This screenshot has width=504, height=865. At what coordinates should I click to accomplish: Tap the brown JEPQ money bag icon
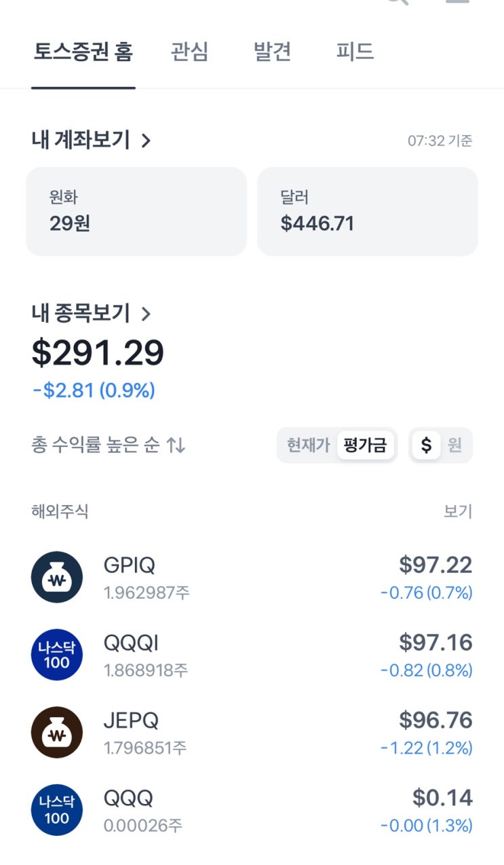(57, 732)
